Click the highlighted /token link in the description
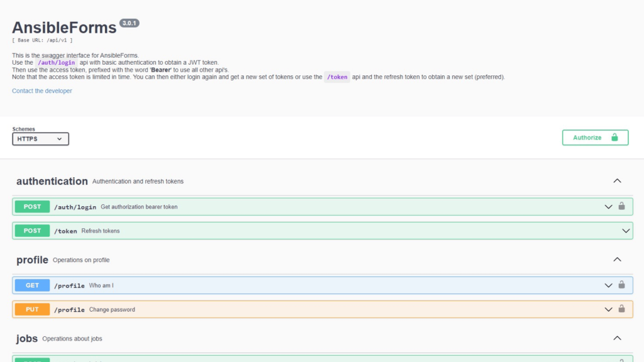Viewport: 644px width, 362px height. click(x=336, y=77)
